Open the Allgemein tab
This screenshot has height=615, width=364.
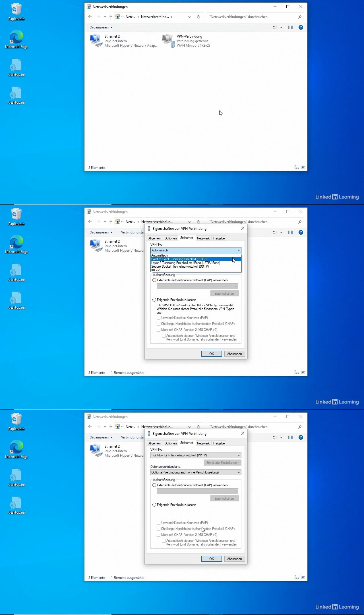coord(155,443)
